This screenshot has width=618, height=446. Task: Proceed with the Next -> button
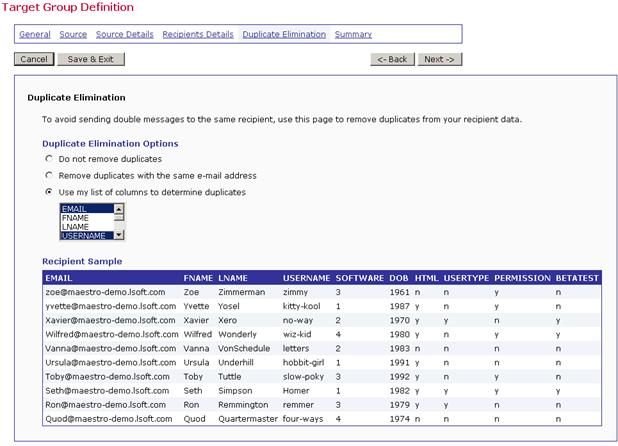click(439, 59)
